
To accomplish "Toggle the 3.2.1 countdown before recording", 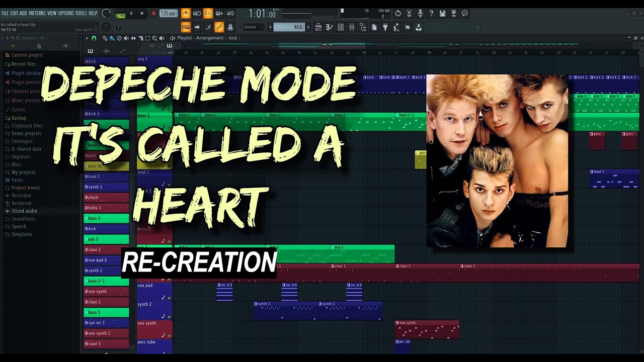I will pyautogui.click(x=208, y=14).
